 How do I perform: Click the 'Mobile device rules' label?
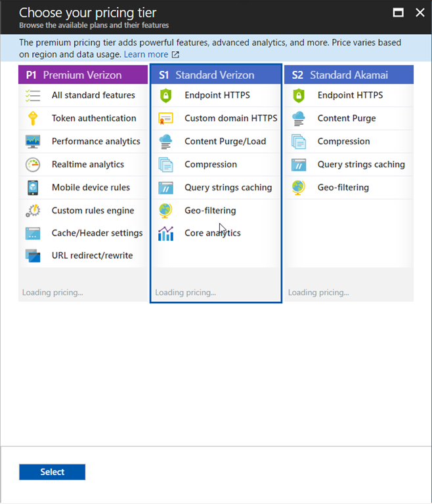pos(91,188)
